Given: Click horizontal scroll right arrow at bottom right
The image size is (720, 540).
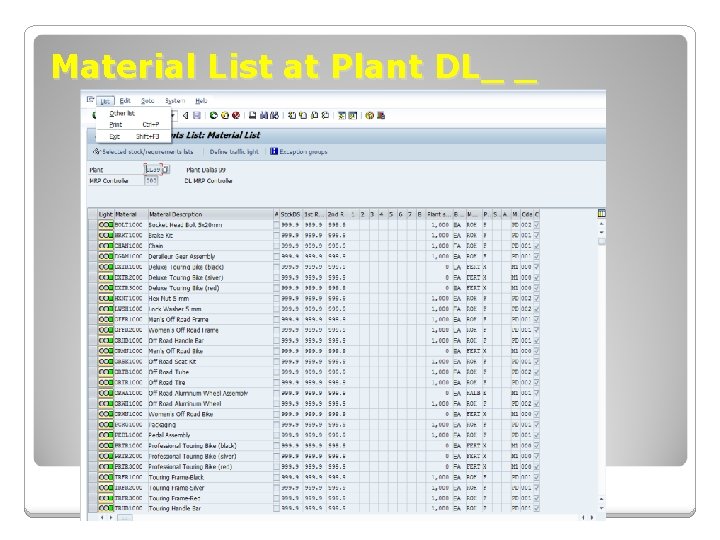Looking at the screenshot, I should [592, 518].
